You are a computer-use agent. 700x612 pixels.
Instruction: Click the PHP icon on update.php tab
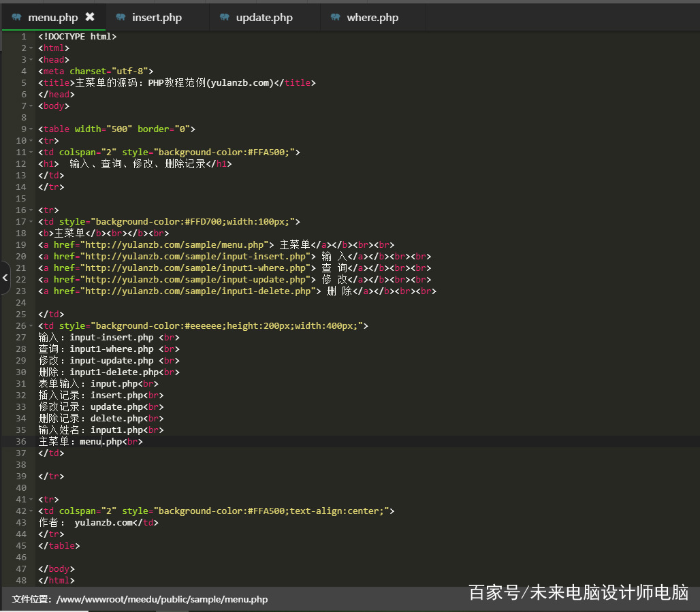tap(225, 17)
